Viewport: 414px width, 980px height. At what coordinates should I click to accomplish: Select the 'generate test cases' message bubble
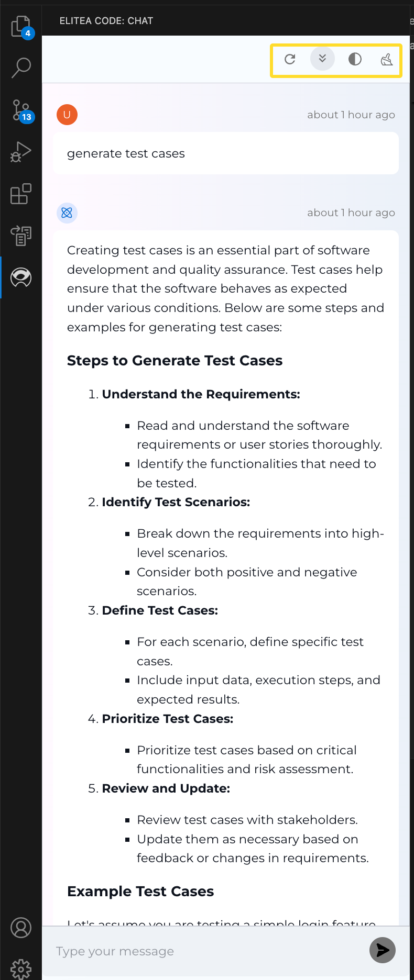226,153
